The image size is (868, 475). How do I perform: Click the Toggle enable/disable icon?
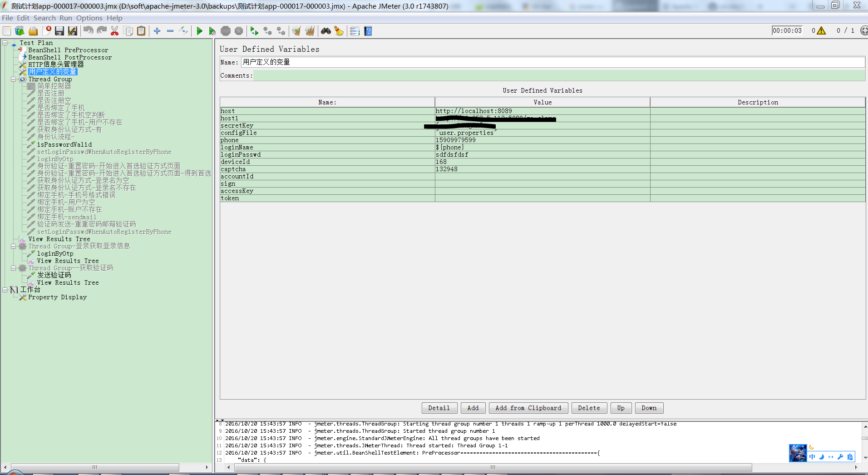click(x=183, y=31)
